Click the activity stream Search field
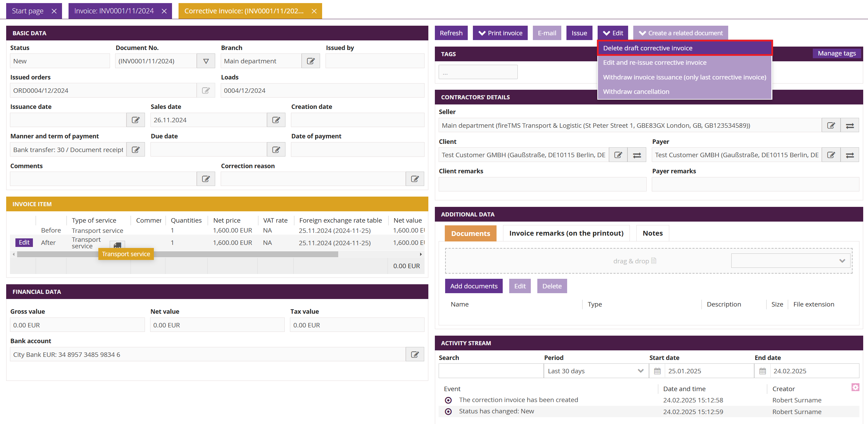 (x=491, y=371)
